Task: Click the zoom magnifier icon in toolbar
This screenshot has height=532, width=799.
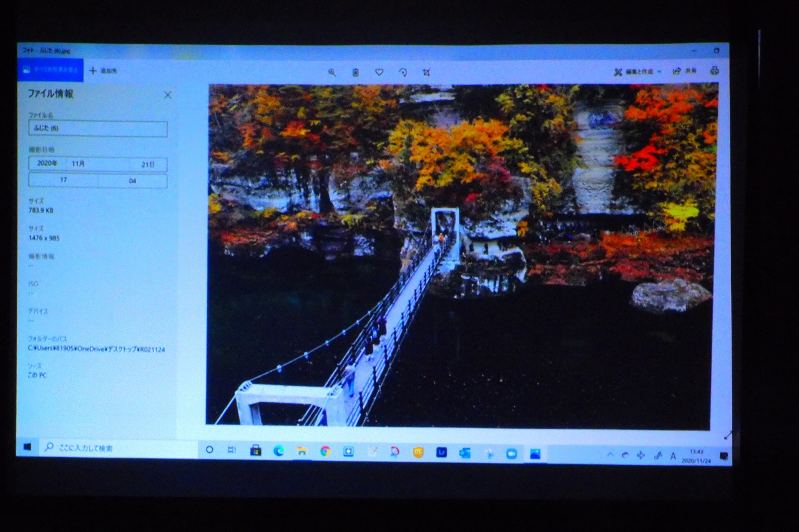Action: click(331, 72)
